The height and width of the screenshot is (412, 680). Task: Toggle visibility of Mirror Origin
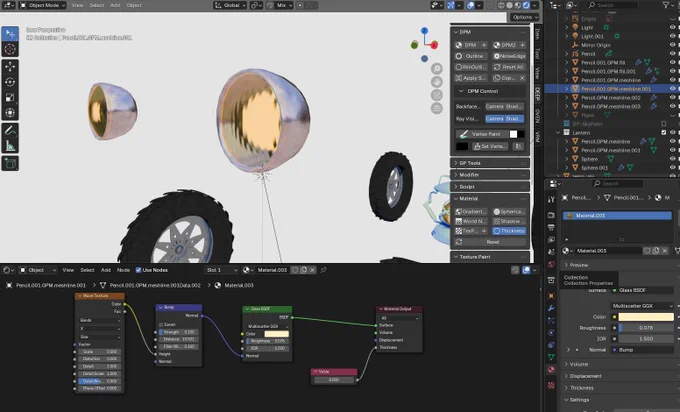pyautogui.click(x=673, y=45)
